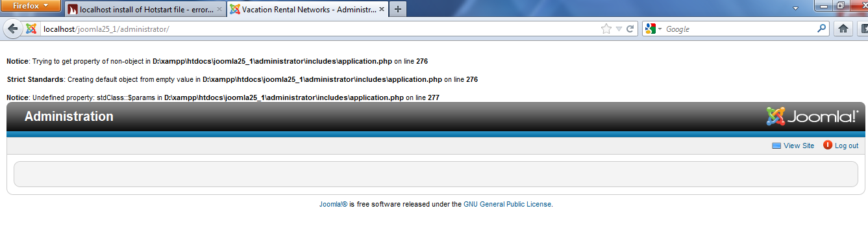Run a search with the magnifier icon
This screenshot has height=243, width=868.
coord(822,29)
